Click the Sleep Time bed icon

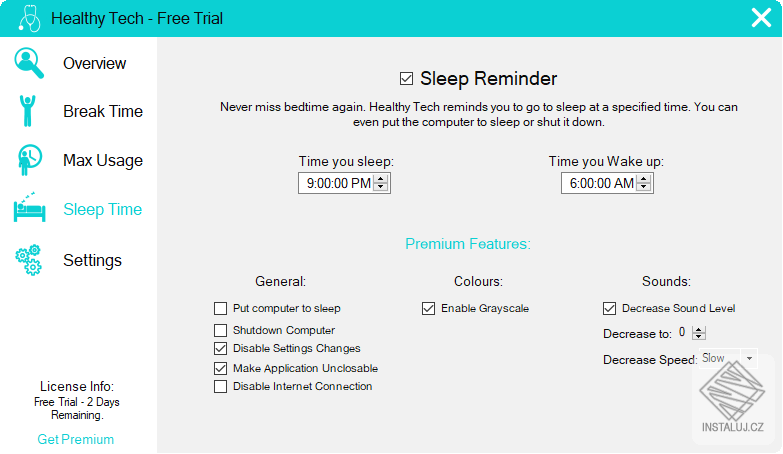[x=29, y=208]
